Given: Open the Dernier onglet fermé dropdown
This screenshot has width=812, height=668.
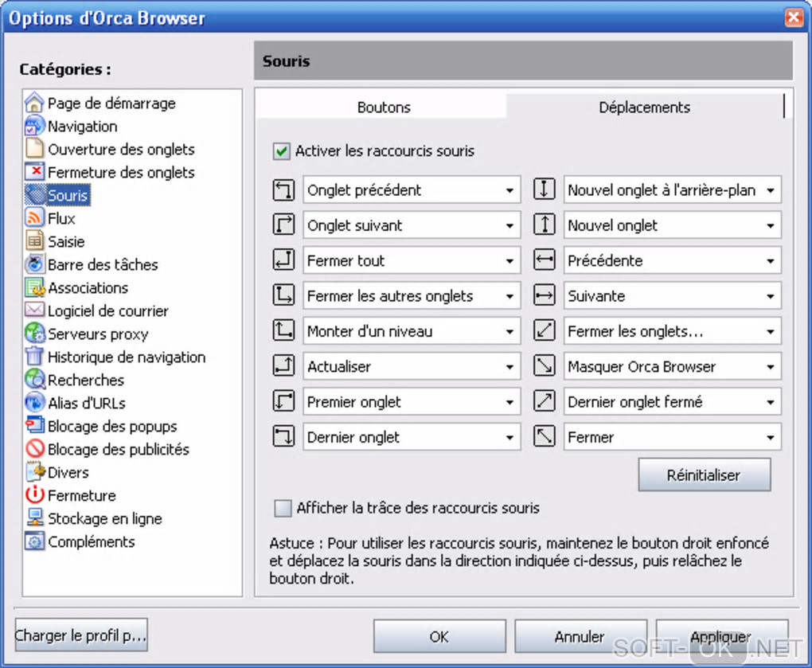Looking at the screenshot, I should pyautogui.click(x=672, y=402).
